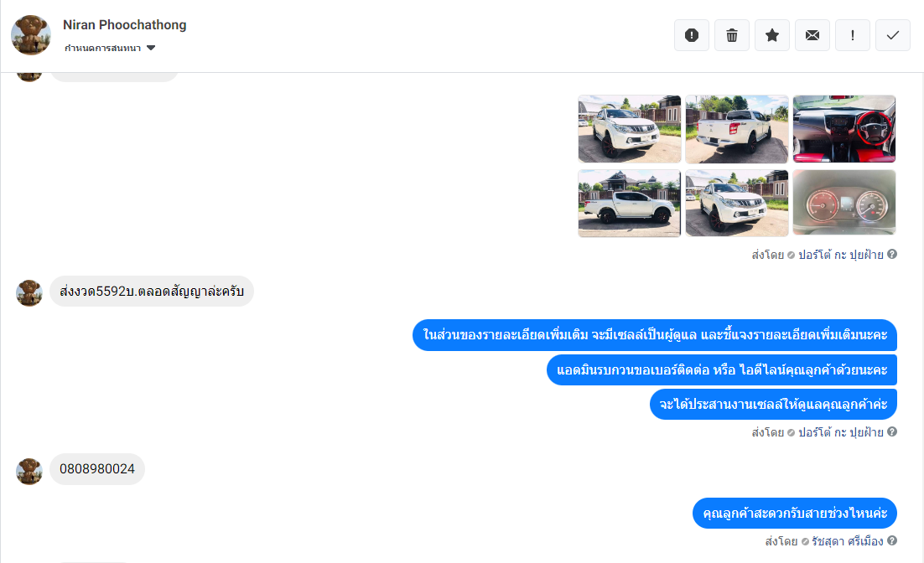Flag conversation with the plain exclamation mark icon
Screen dimensions: 924x563
[852, 35]
